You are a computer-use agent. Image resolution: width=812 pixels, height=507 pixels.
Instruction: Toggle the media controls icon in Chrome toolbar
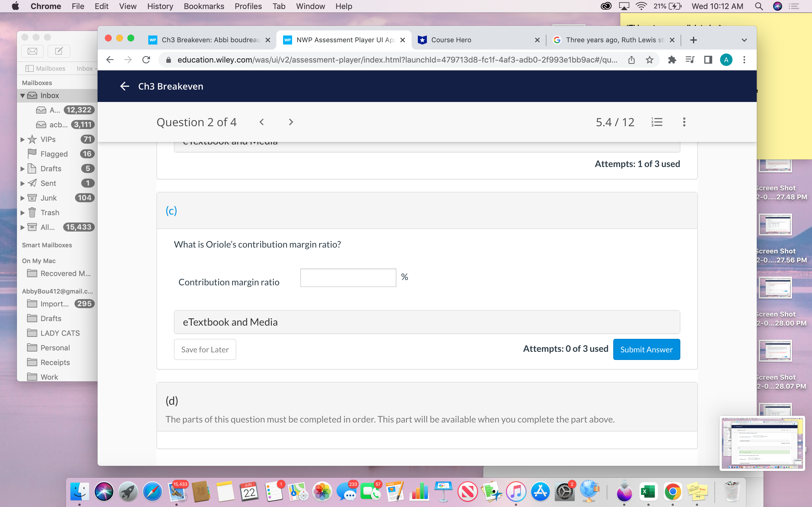(690, 60)
